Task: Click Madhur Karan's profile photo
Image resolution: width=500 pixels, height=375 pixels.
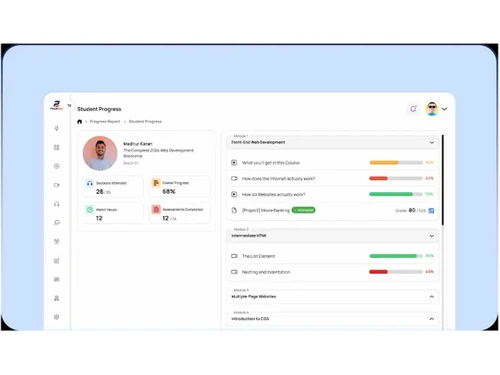Action: (100, 153)
